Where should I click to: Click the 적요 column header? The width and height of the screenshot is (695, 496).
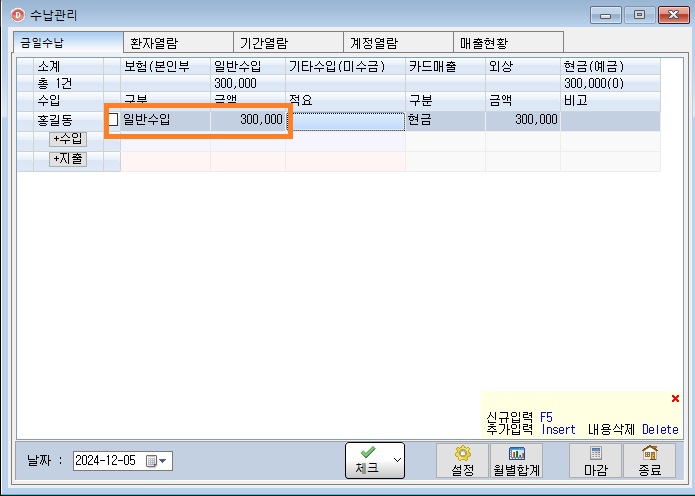coord(345,101)
